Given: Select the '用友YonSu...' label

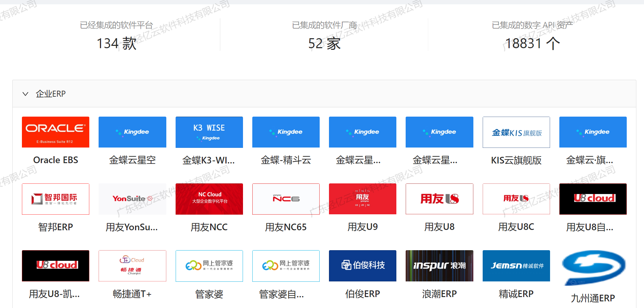Looking at the screenshot, I should [x=132, y=227].
